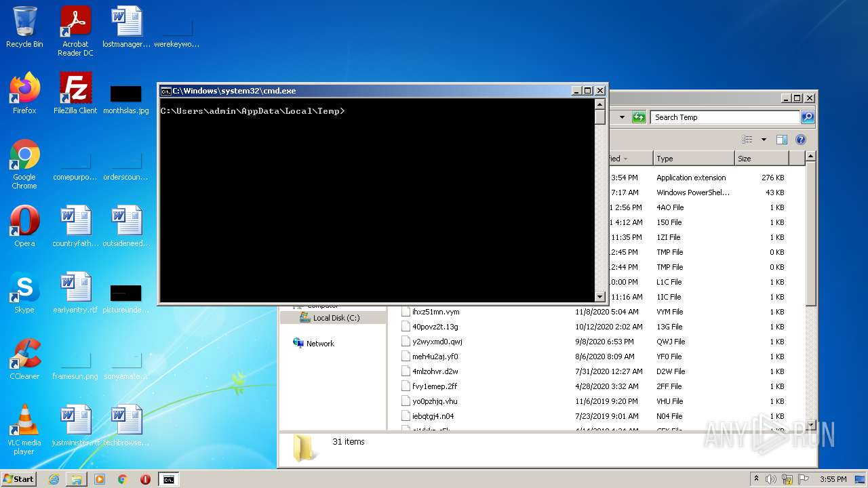
Task: Click the Opera taskbar icon
Action: click(145, 479)
